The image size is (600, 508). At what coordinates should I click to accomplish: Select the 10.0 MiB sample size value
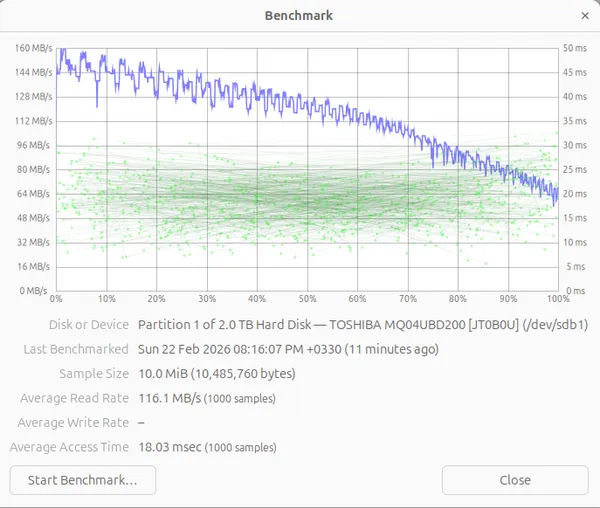[217, 374]
